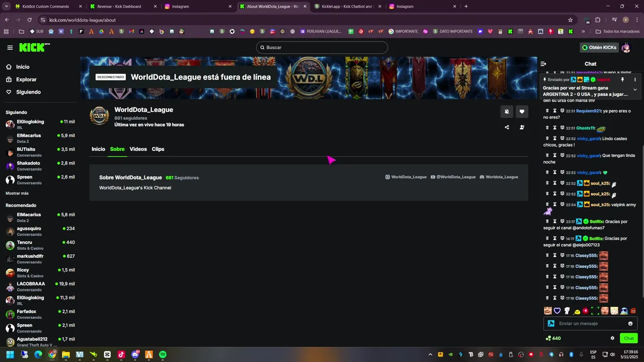Bookmark this page with star icon
Screen dimensions: 644x362
[x=570, y=20]
